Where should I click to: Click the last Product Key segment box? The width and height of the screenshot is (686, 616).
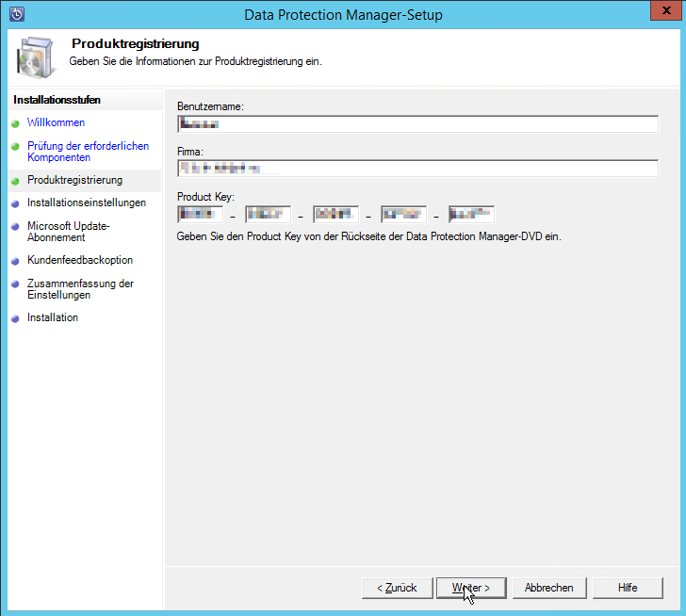pos(471,215)
